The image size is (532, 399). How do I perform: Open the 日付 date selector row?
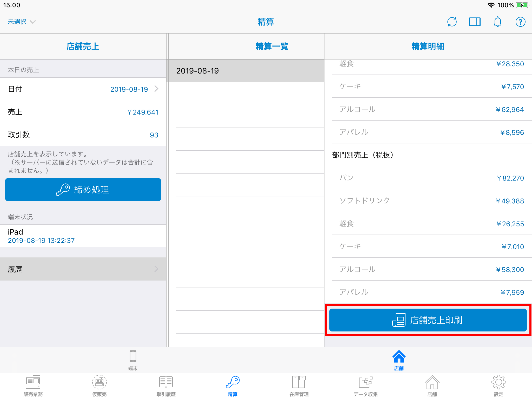click(x=83, y=89)
